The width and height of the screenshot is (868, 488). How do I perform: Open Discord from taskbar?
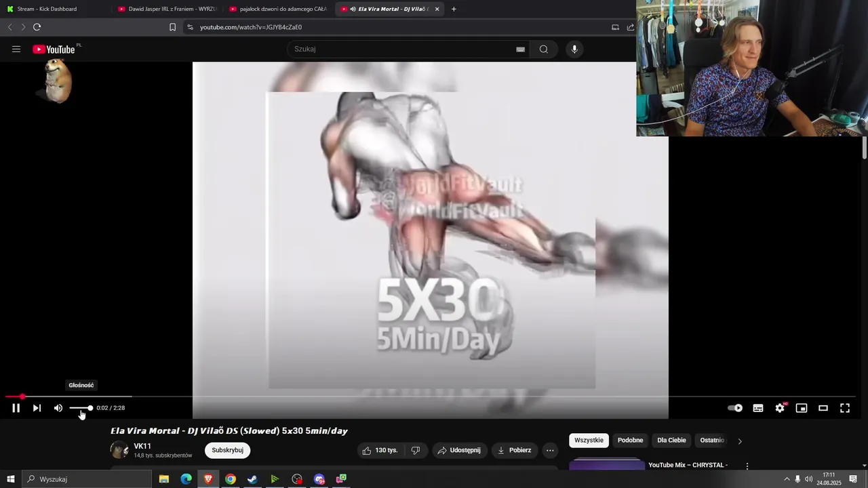point(319,479)
